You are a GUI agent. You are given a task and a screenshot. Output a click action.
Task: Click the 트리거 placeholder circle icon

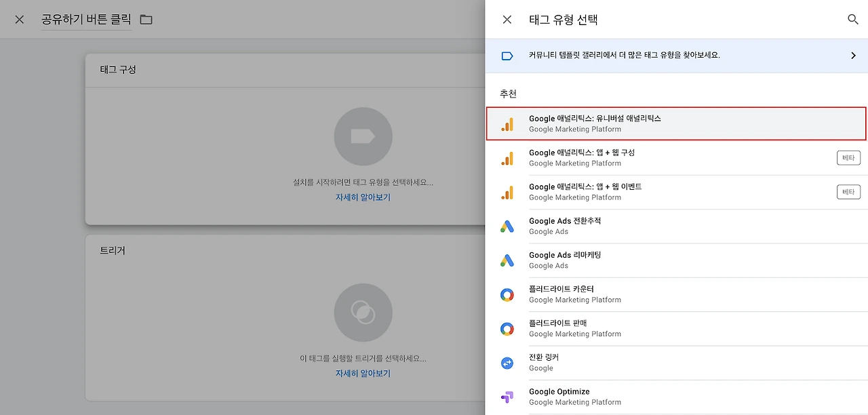pos(363,313)
